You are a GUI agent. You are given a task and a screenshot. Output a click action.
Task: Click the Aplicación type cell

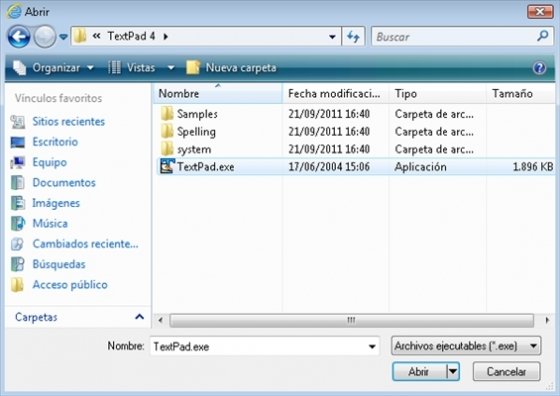click(420, 167)
